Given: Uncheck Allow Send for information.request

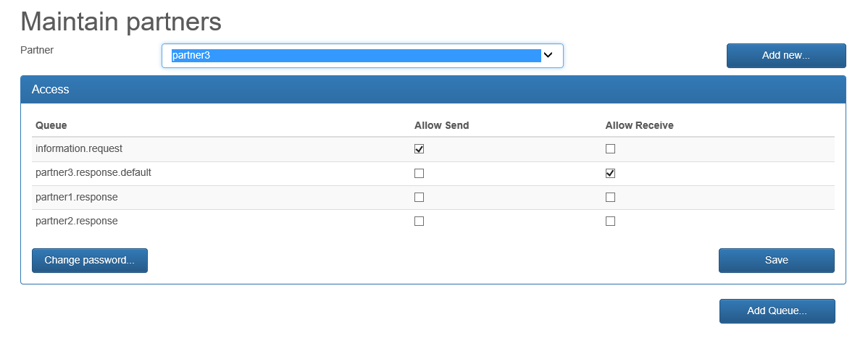Looking at the screenshot, I should (419, 149).
